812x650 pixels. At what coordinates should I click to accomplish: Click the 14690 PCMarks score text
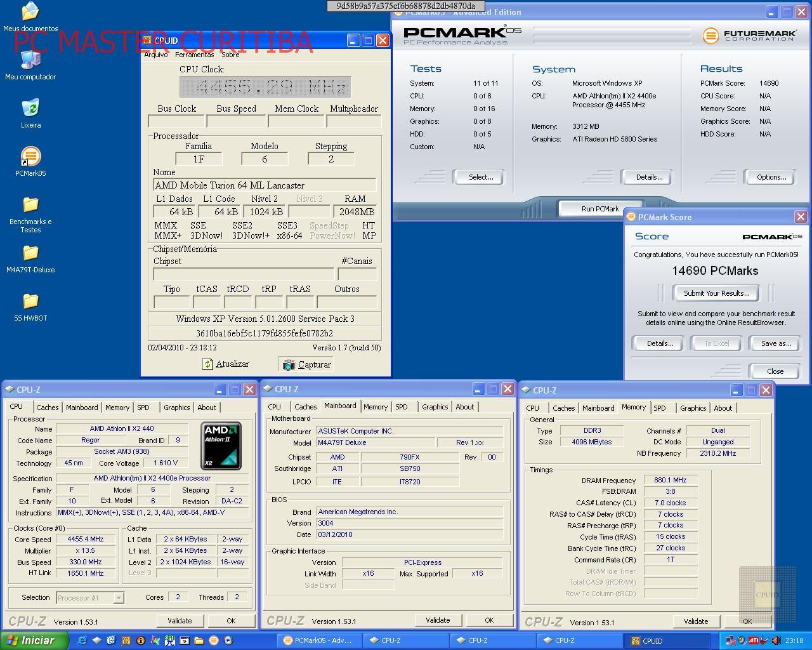(x=715, y=270)
